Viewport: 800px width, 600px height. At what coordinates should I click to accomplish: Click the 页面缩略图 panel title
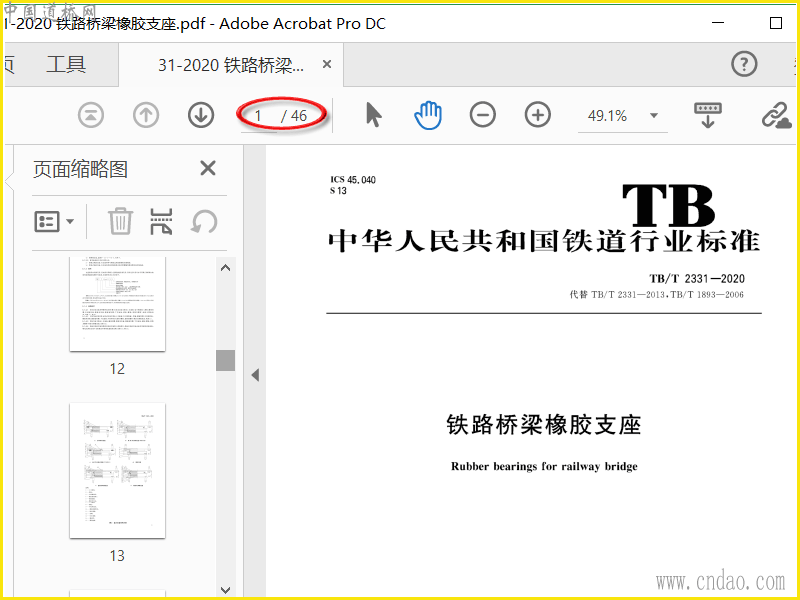point(81,169)
